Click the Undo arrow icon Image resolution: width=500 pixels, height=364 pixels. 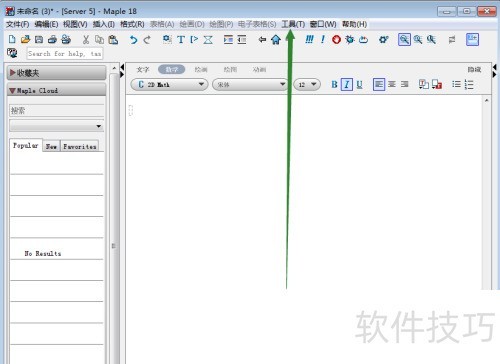coord(133,40)
